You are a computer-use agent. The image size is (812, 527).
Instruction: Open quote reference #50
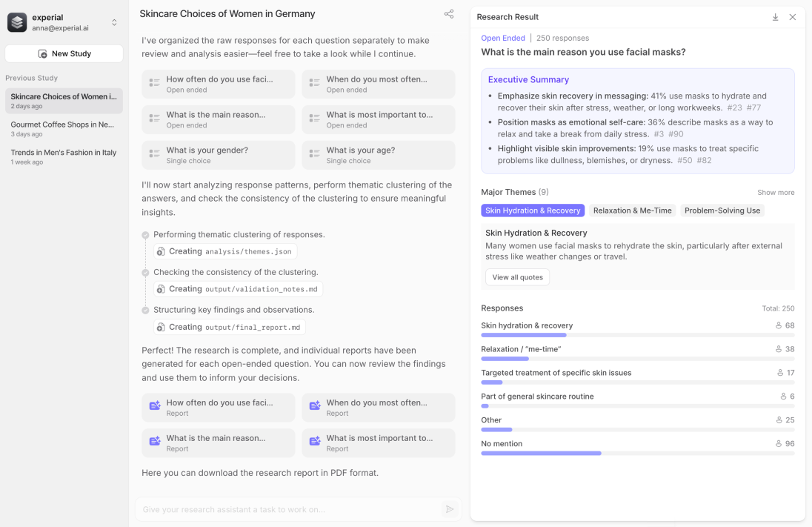pos(685,161)
